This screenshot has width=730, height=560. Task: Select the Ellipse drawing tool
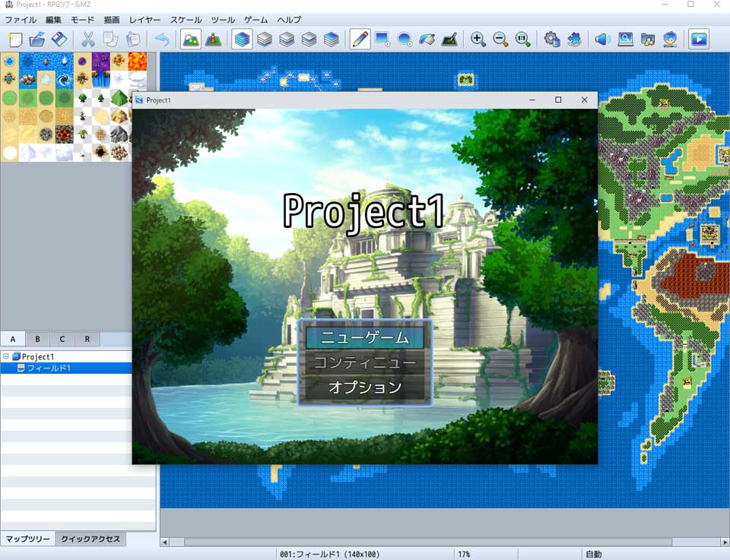click(x=405, y=39)
